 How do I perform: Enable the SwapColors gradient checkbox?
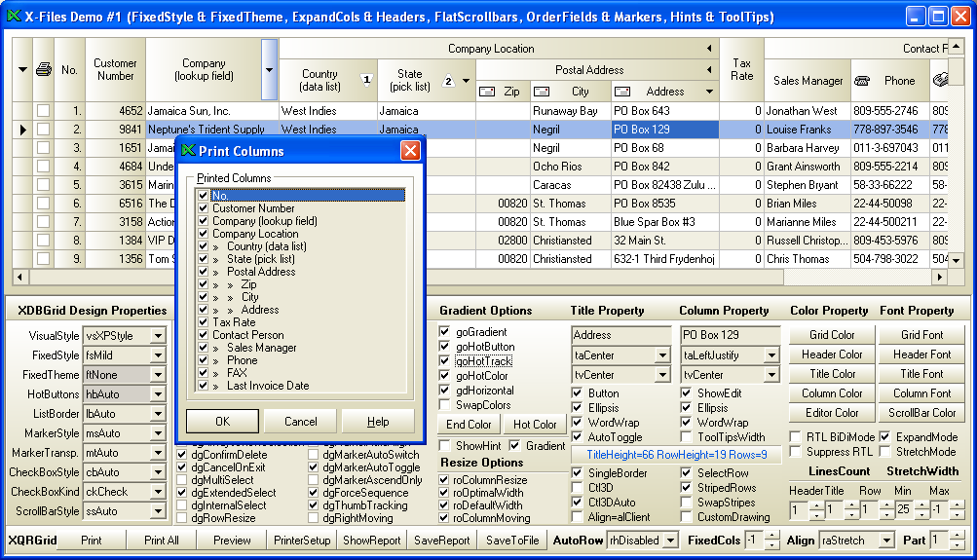point(445,405)
